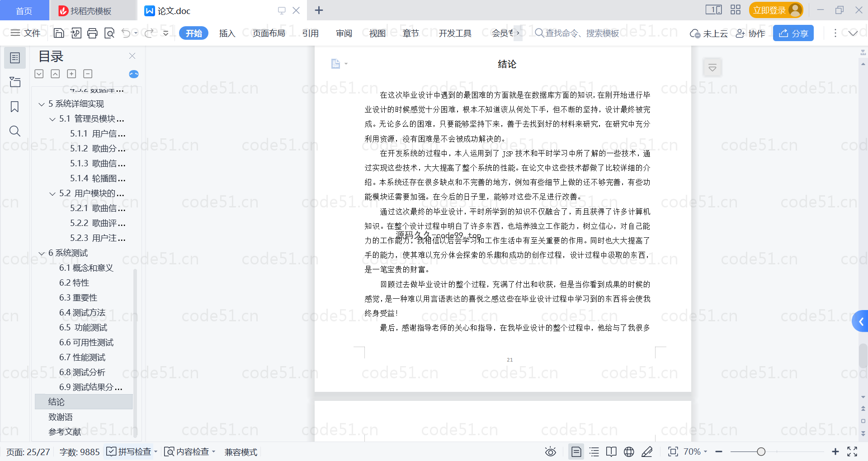Click the Undo arrow

126,33
